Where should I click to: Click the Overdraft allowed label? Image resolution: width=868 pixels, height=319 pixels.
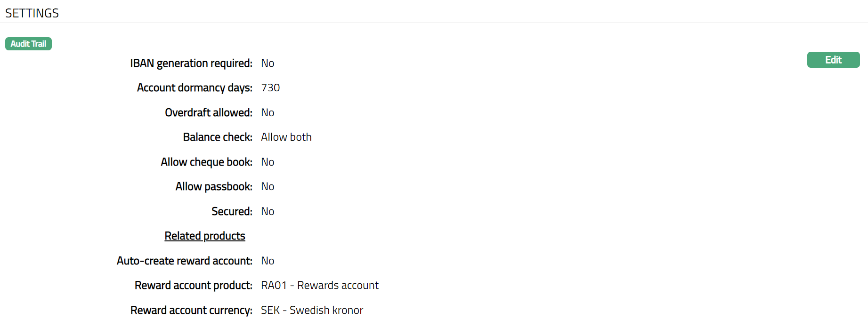(208, 112)
